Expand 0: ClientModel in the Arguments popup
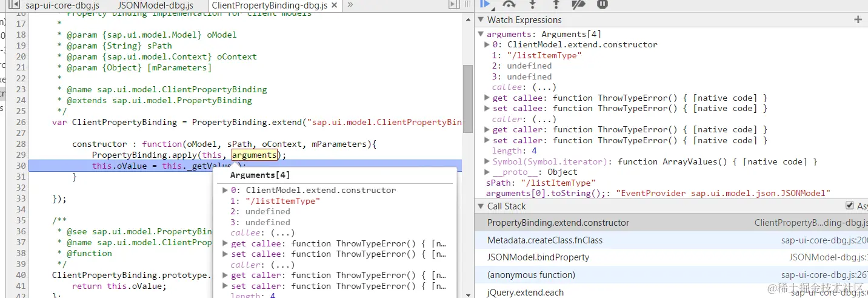The height and width of the screenshot is (298, 868). click(x=225, y=190)
